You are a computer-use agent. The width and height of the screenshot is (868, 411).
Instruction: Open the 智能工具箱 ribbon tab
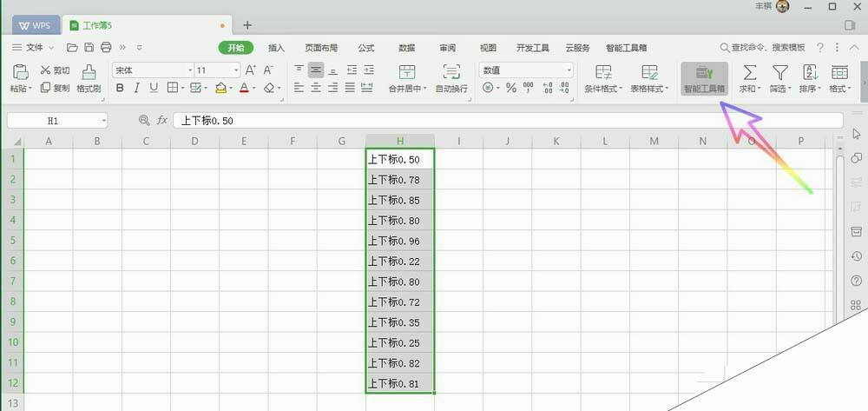point(626,48)
